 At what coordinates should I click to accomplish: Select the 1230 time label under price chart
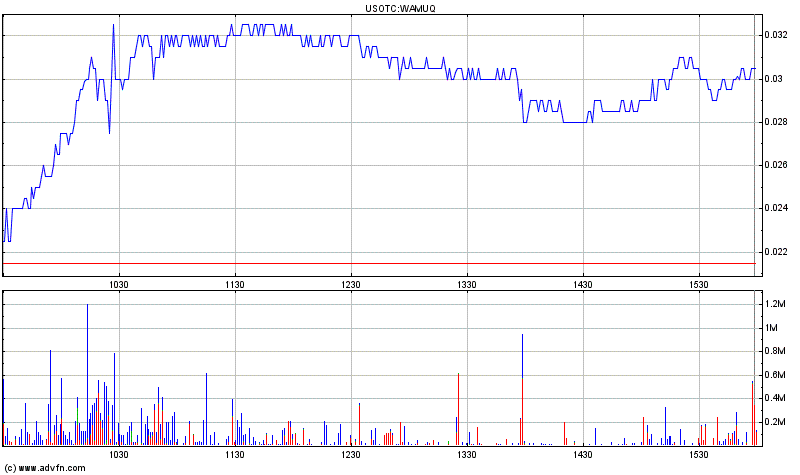350,285
